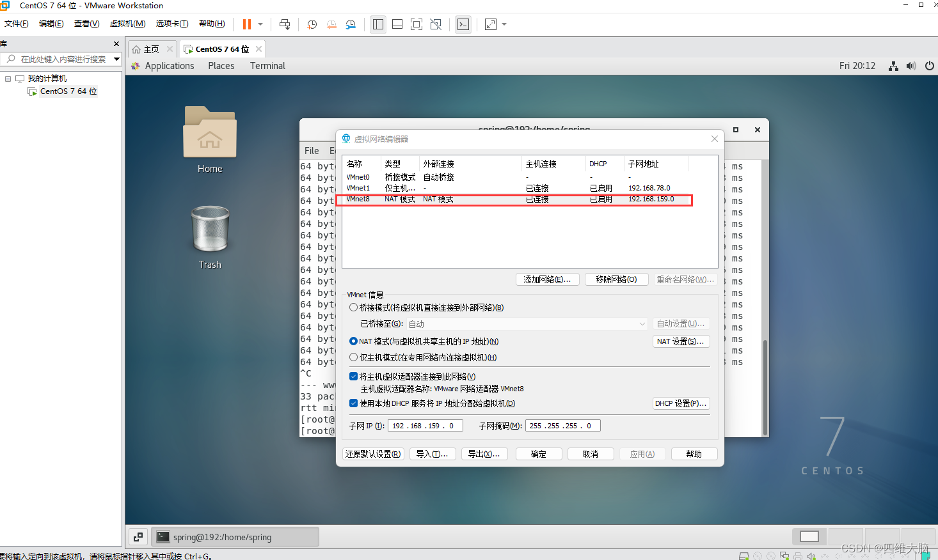Open the 帮助(H) menu
The width and height of the screenshot is (938, 560).
pos(212,24)
